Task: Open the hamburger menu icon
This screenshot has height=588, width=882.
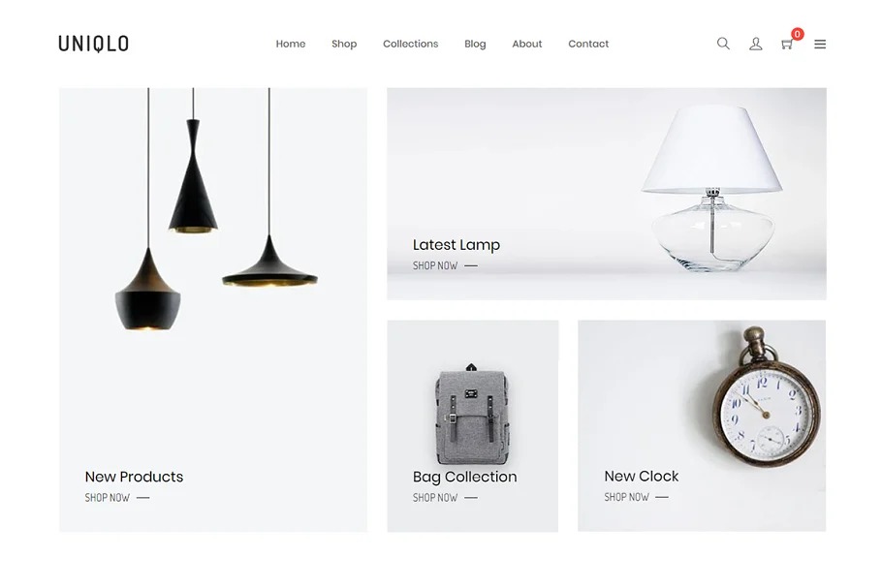Action: (x=820, y=45)
